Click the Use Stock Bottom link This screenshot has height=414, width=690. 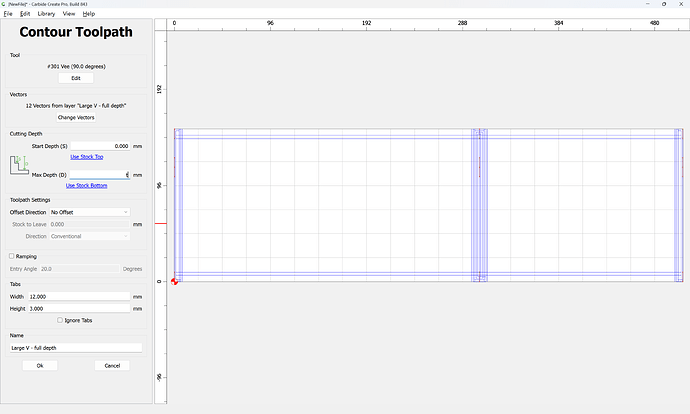(87, 186)
